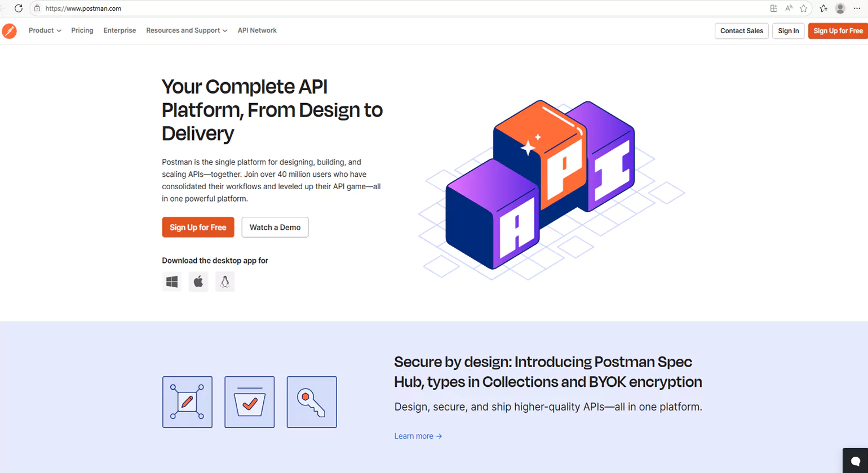The width and height of the screenshot is (868, 473).
Task: Expand the Product dropdown menu
Action: point(45,30)
